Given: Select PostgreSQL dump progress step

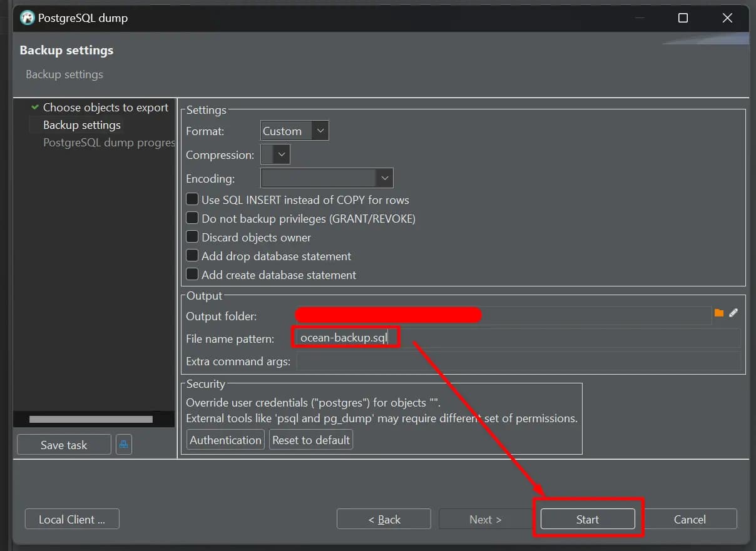Looking at the screenshot, I should tap(109, 143).
